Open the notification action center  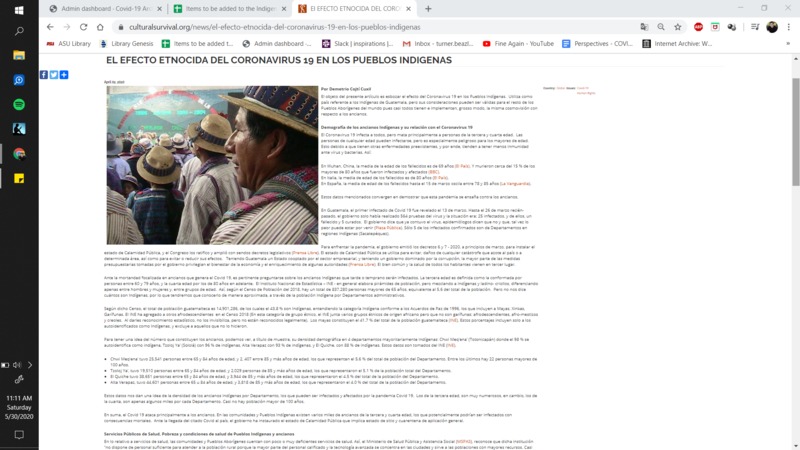(19, 435)
